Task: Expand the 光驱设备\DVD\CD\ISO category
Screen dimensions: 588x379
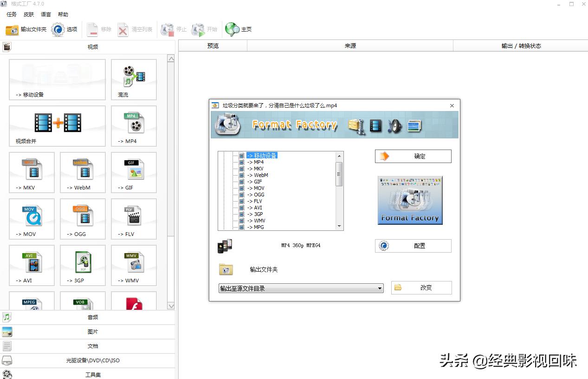Action: (88, 360)
